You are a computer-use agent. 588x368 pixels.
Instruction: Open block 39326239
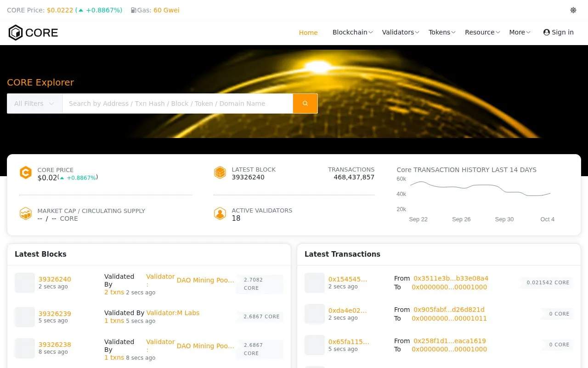click(x=55, y=314)
